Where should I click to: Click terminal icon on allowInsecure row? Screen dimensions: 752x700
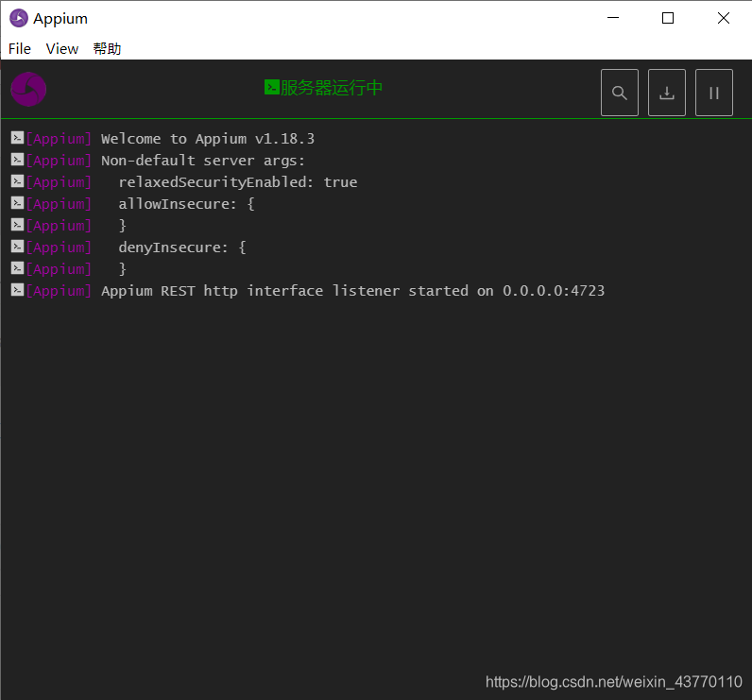coord(17,203)
